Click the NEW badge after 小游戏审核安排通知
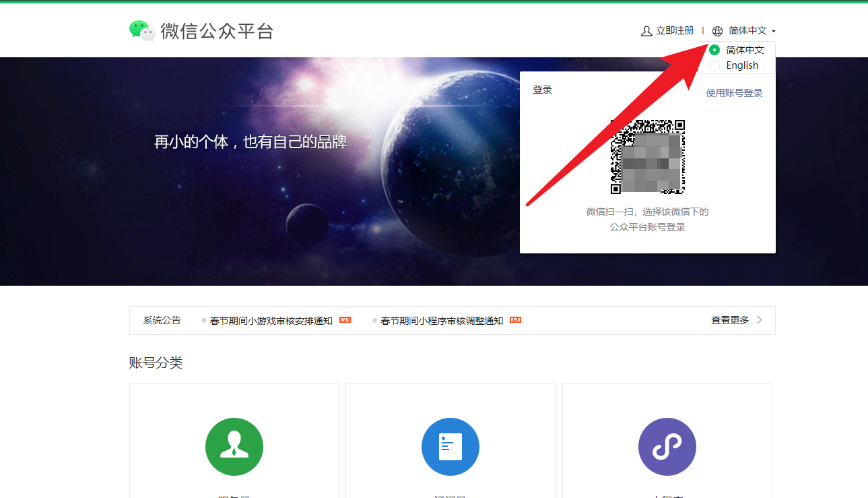Image resolution: width=868 pixels, height=498 pixels. (x=345, y=320)
